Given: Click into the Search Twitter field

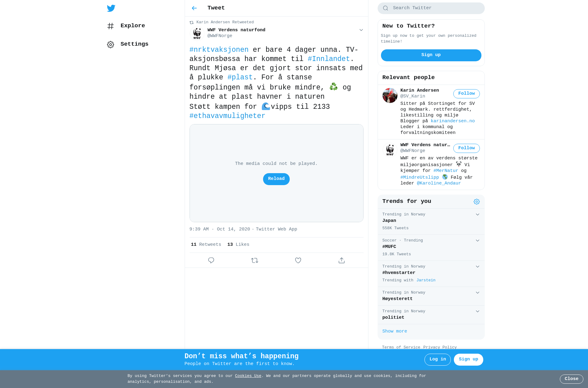Looking at the screenshot, I should [431, 8].
